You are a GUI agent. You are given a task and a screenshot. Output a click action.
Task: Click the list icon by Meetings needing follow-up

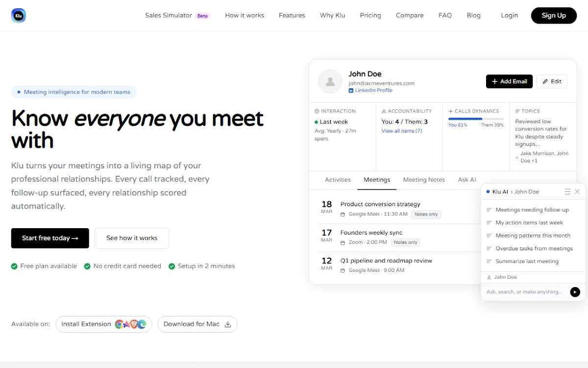[x=489, y=210]
